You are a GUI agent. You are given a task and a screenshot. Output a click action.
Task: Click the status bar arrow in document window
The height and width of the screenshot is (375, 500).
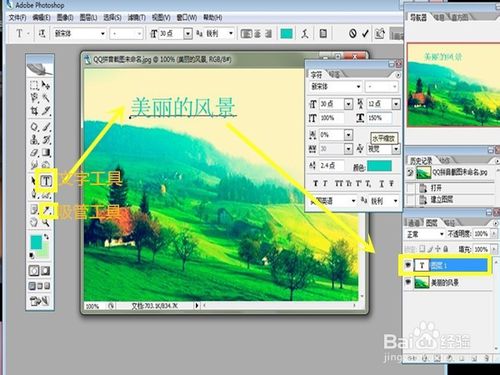197,305
